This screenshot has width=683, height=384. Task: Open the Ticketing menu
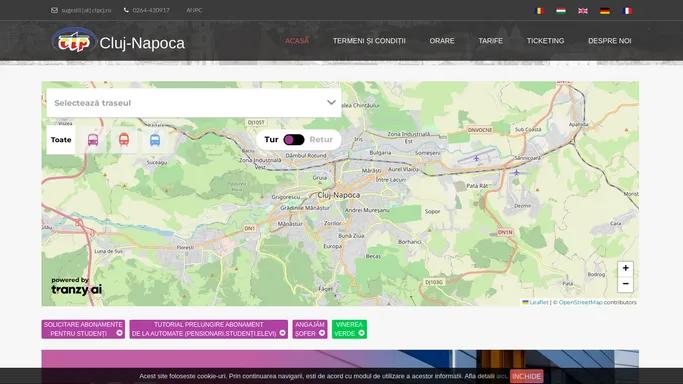(545, 41)
